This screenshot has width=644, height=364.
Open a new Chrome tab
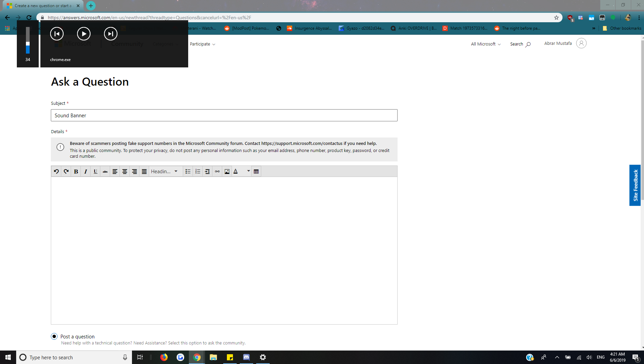coord(91,6)
